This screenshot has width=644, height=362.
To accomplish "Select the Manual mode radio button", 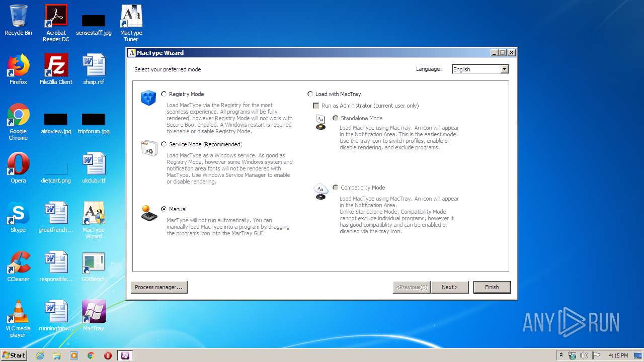I will click(164, 209).
